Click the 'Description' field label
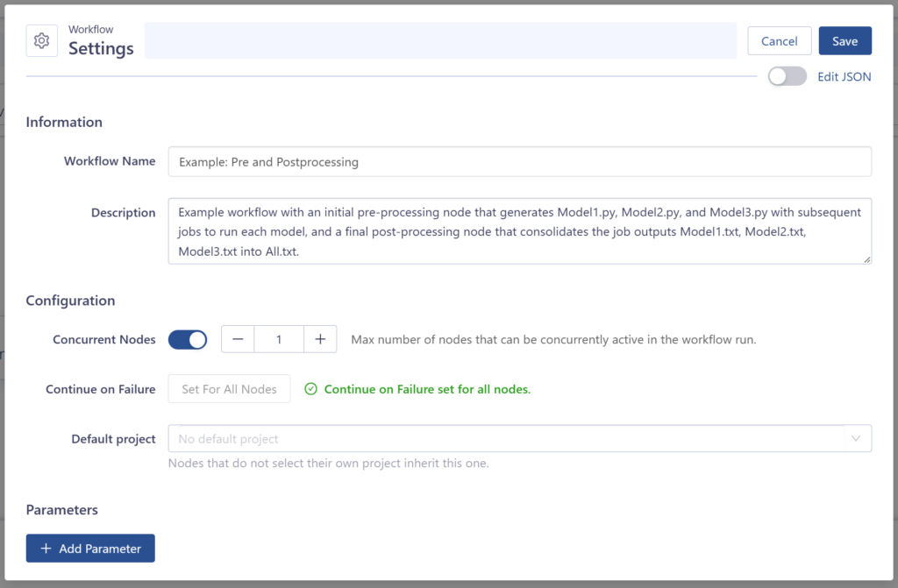The height and width of the screenshot is (588, 898). (123, 213)
